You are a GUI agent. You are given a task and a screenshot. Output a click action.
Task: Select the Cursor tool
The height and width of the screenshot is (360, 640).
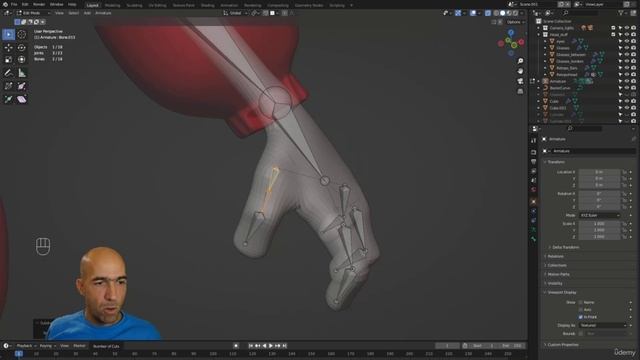pyautogui.click(x=22, y=34)
